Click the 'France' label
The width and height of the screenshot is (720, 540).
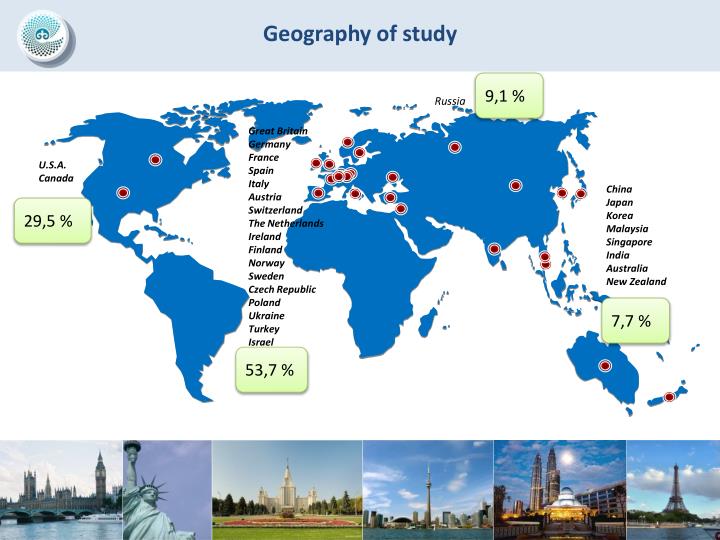(x=264, y=158)
